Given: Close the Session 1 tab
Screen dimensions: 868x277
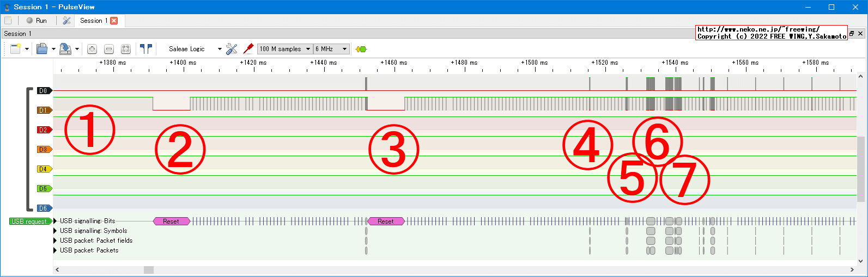Looking at the screenshot, I should (114, 21).
